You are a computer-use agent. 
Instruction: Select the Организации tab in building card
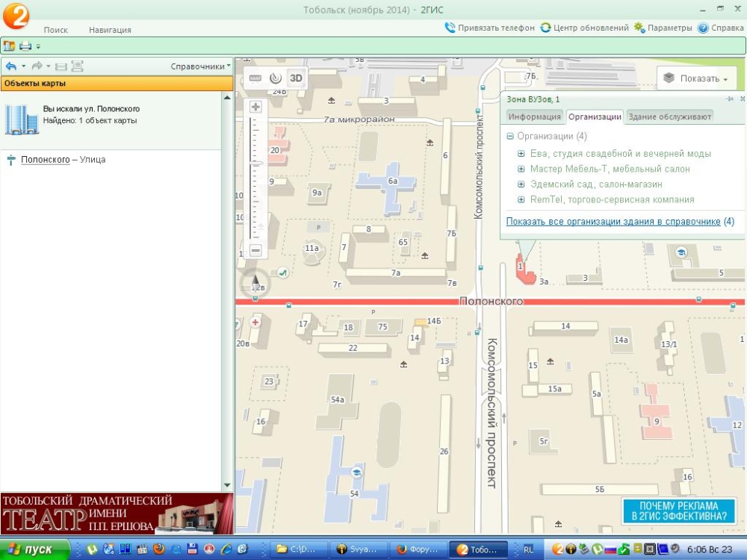595,116
